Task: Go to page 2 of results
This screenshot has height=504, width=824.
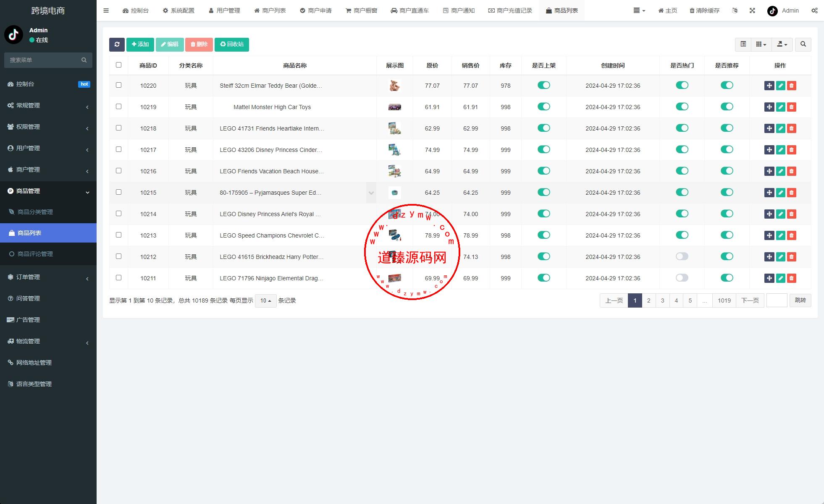Action: (649, 300)
